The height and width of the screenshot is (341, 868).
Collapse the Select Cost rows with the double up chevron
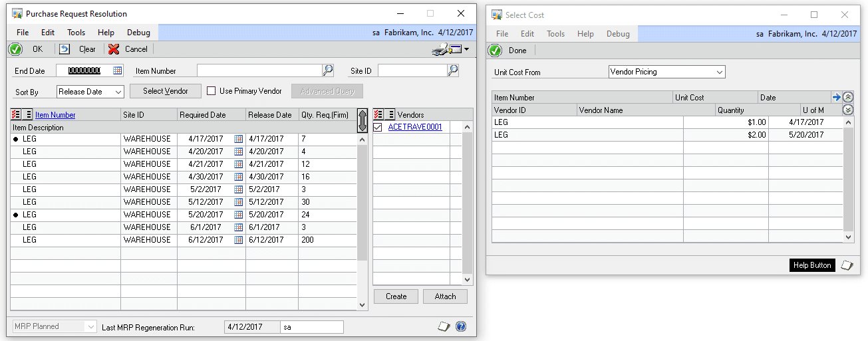848,97
